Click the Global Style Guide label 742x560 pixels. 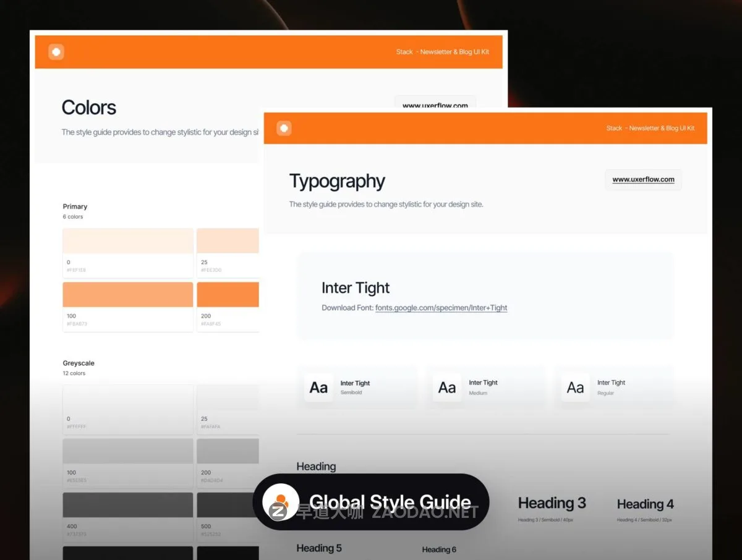(x=390, y=502)
